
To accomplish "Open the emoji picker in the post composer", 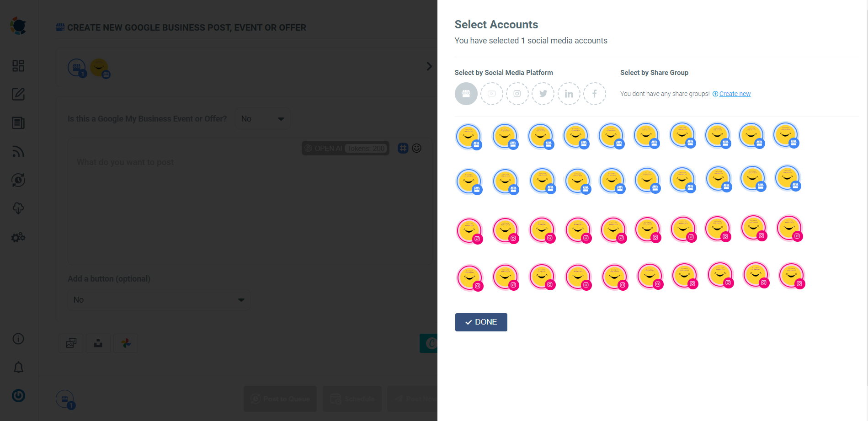I will point(416,148).
